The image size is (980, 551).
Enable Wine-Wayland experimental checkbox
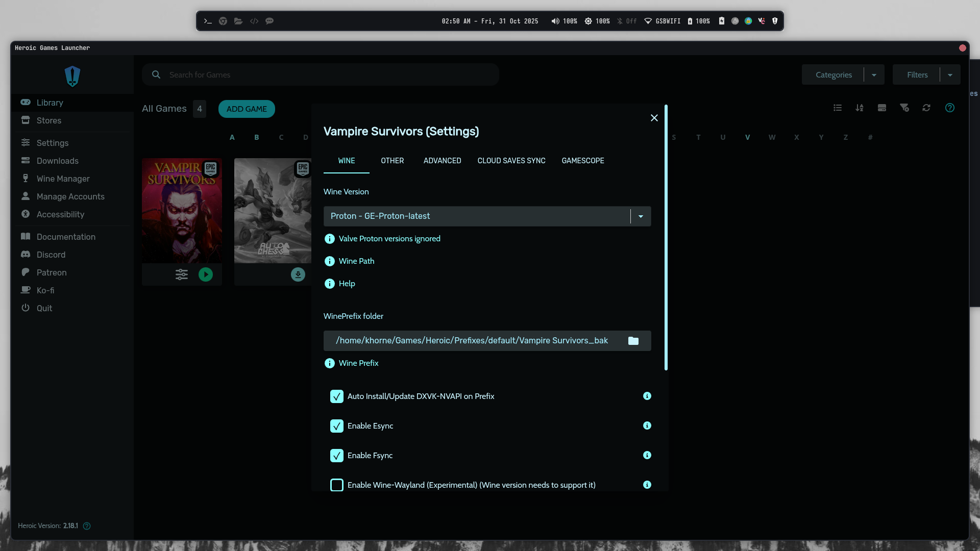point(337,485)
